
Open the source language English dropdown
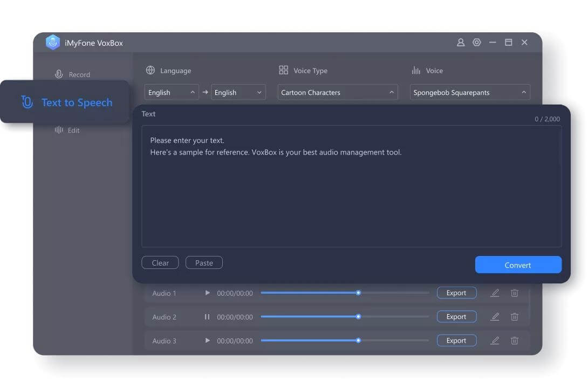pos(172,92)
